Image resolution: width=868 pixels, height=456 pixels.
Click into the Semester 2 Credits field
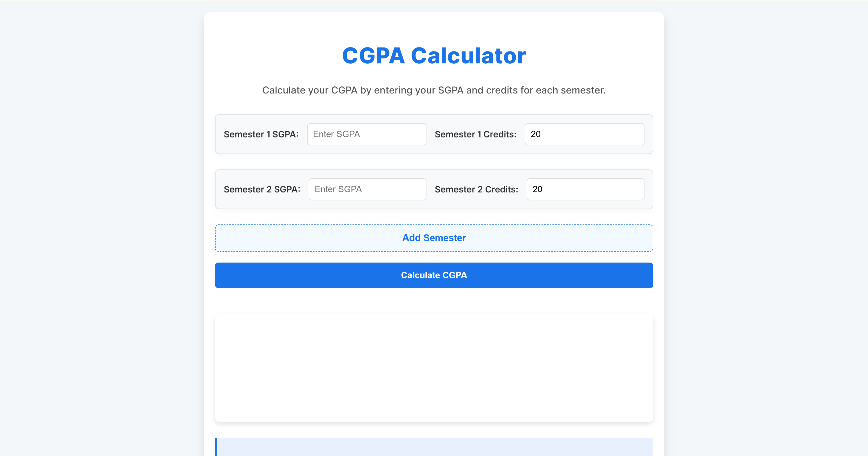pyautogui.click(x=585, y=189)
